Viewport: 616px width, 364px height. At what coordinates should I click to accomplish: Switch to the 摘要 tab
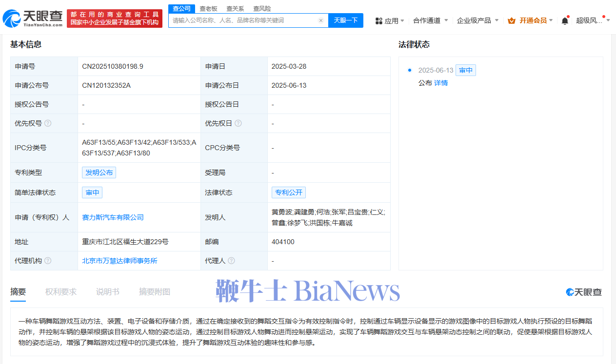[18, 292]
